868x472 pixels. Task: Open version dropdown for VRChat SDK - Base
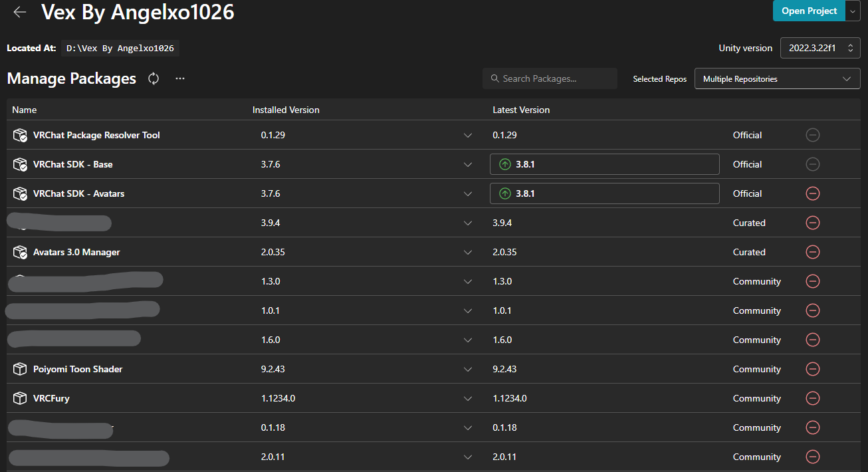[468, 165]
